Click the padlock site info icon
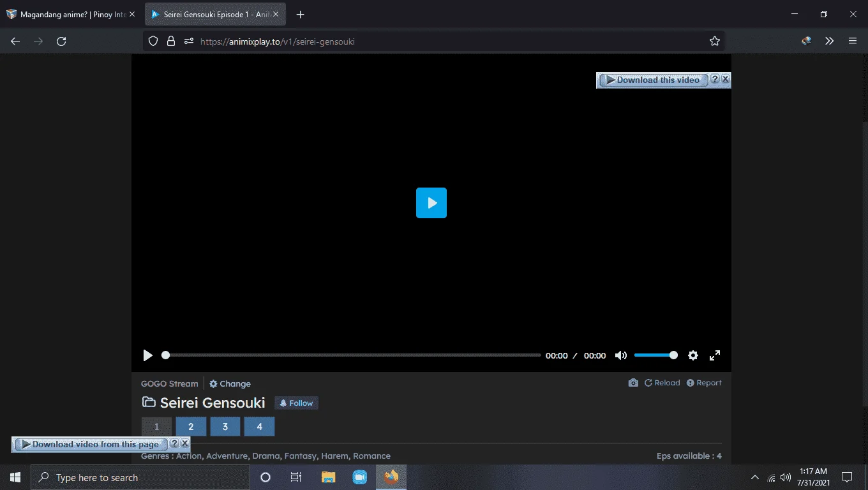This screenshot has height=490, width=868. pyautogui.click(x=171, y=41)
